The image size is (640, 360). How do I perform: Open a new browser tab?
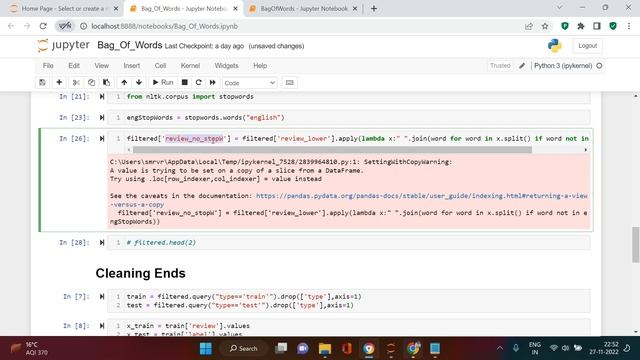tap(374, 9)
